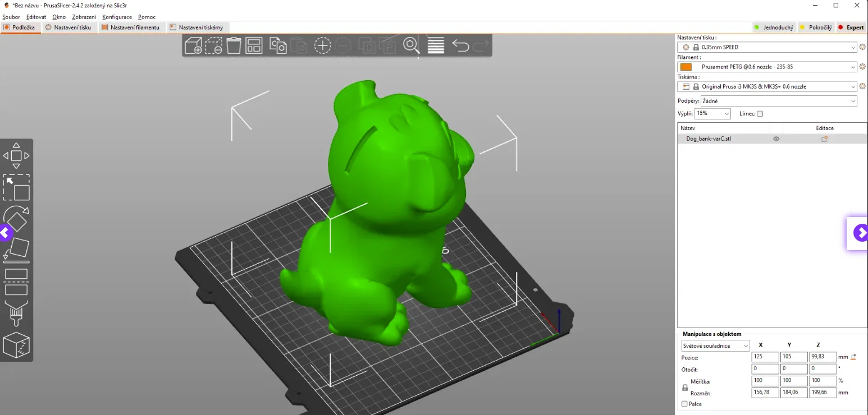Image resolution: width=868 pixels, height=415 pixels.
Task: Select the Seam painting cube tool
Action: click(x=16, y=345)
